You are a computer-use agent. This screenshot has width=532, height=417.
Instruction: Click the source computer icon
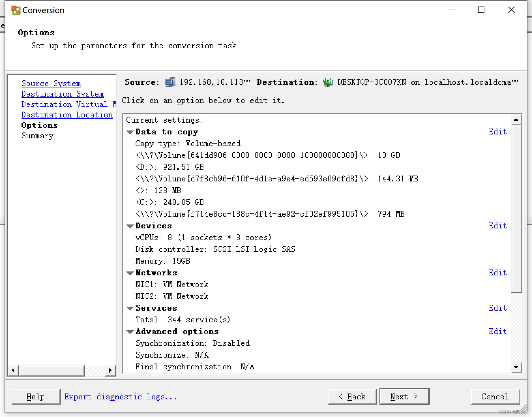click(x=170, y=82)
